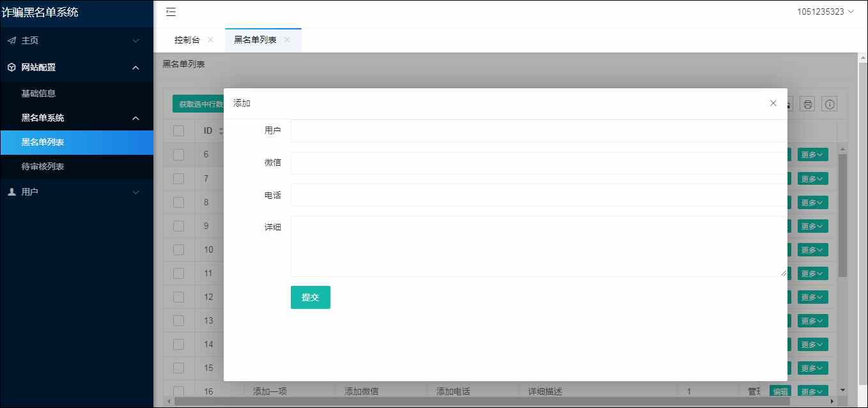This screenshot has height=408, width=868.
Task: Click into the 微信 input field
Action: tap(538, 163)
